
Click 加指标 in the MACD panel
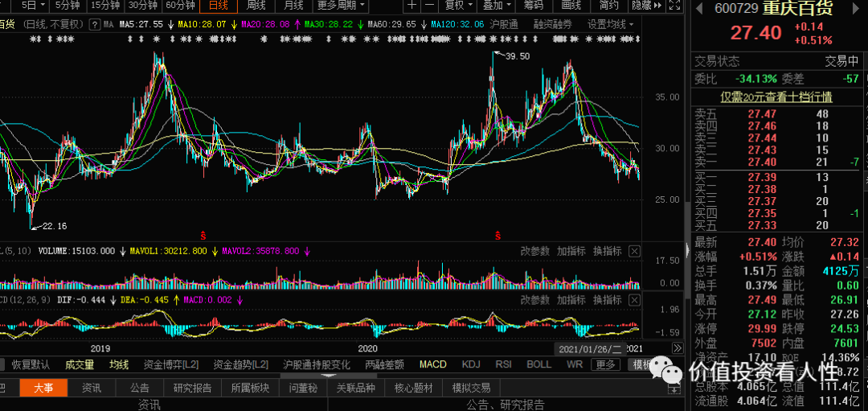click(571, 300)
